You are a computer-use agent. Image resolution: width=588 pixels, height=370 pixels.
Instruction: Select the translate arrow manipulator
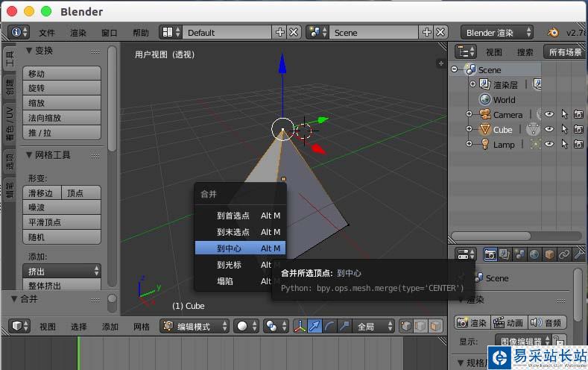[315, 326]
